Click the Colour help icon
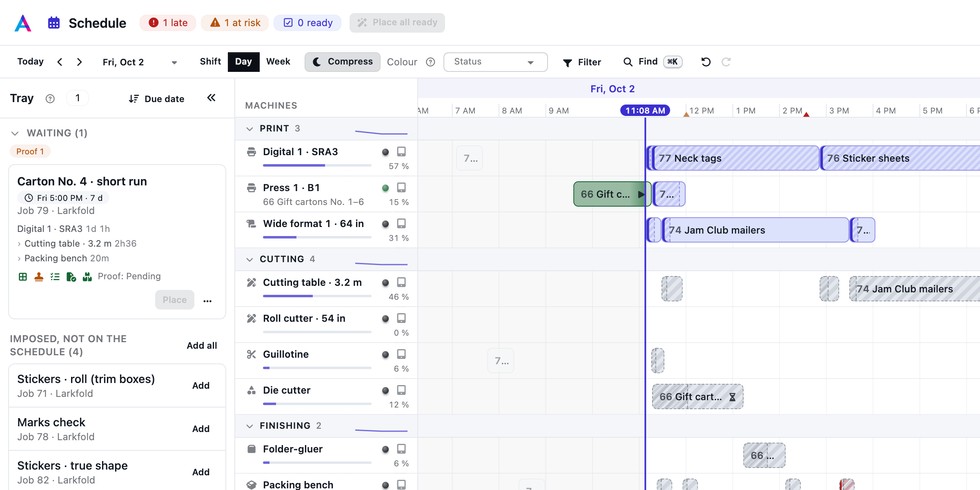The height and width of the screenshot is (490, 980). 430,62
